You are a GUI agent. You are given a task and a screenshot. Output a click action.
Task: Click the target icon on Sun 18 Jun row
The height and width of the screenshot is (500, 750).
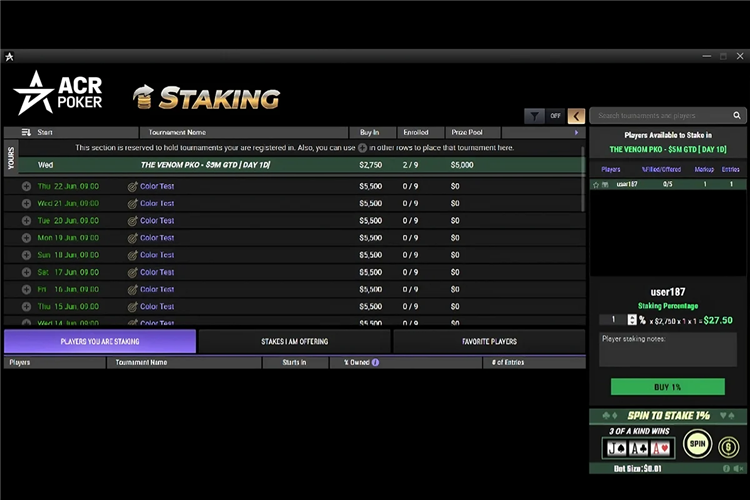tap(132, 256)
